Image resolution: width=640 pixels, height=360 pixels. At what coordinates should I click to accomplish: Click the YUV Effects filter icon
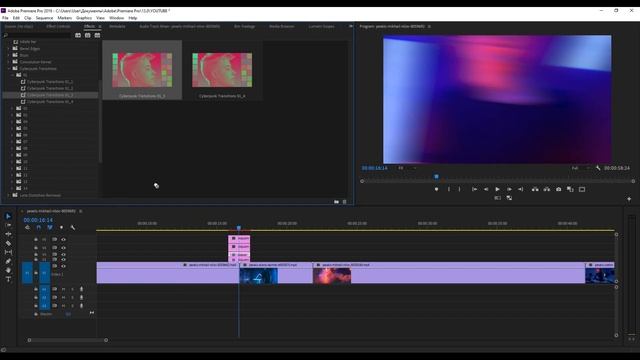coord(97,36)
